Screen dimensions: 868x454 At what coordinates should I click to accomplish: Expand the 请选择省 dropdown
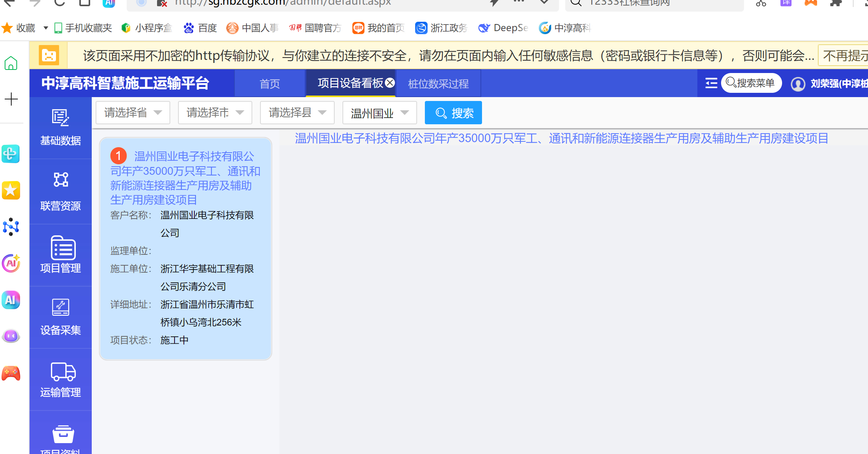tap(133, 113)
